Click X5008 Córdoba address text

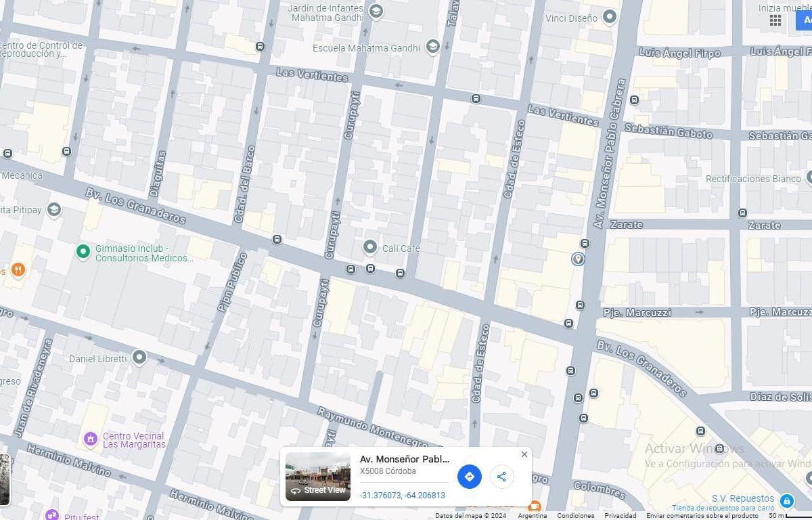point(388,471)
